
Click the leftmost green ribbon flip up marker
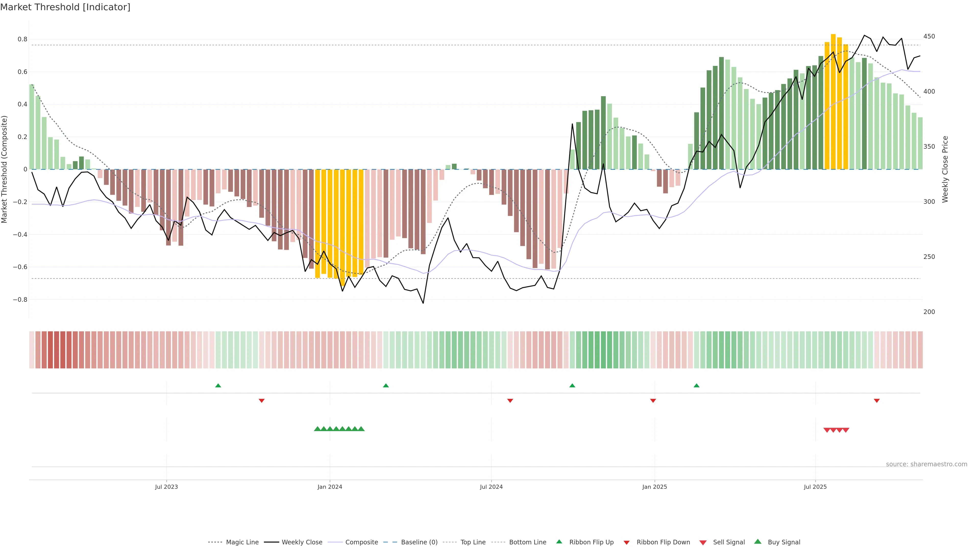[x=218, y=386]
